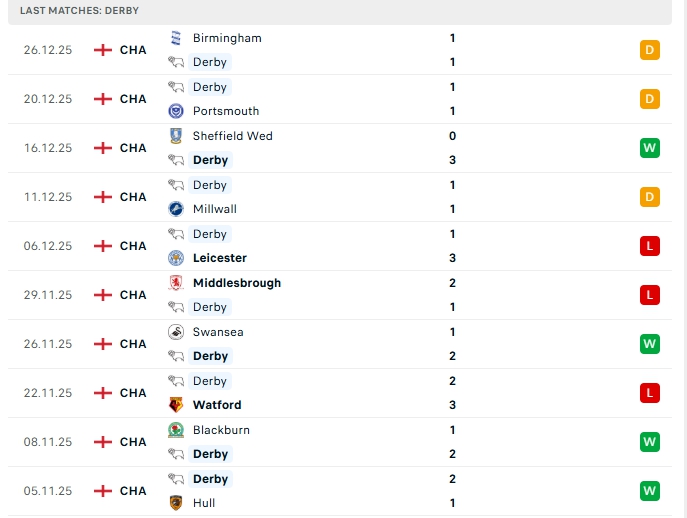
Task: Click the Blackburn club crest icon
Action: point(176,430)
